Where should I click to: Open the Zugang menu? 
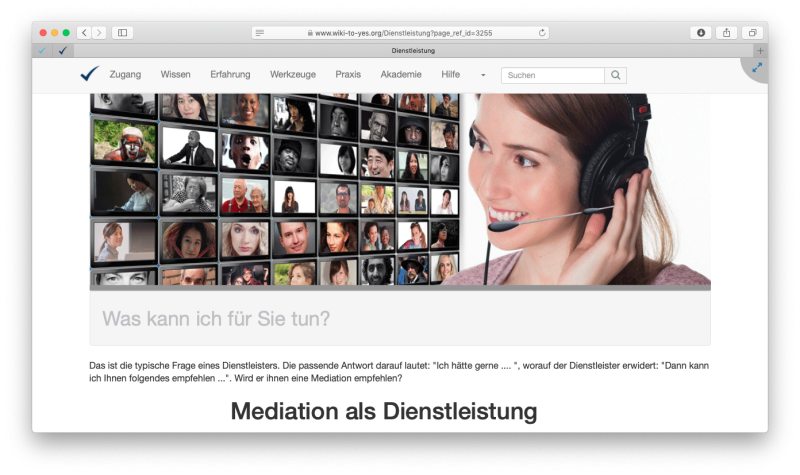[x=125, y=75]
